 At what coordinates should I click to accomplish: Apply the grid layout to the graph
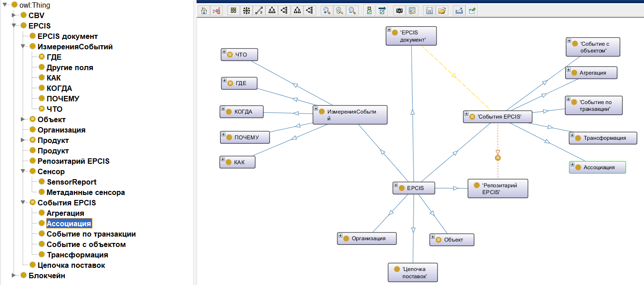click(x=234, y=10)
